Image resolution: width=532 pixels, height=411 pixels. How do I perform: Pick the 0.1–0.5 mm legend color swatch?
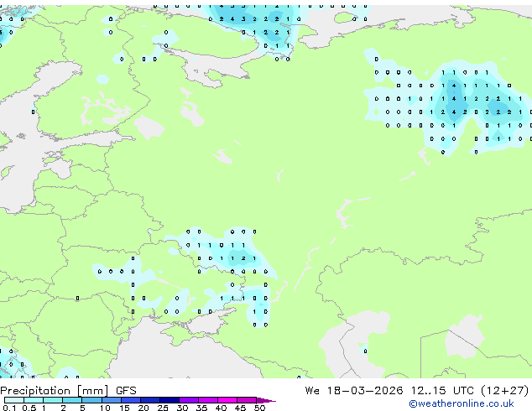click(x=14, y=400)
